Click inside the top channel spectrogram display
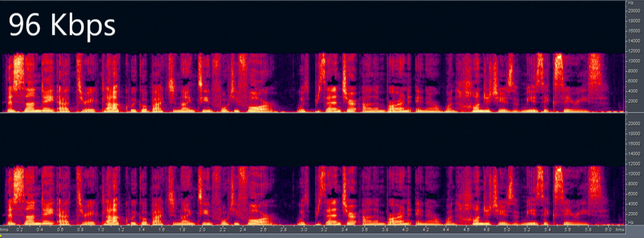This screenshot has width=644, height=238. coord(312,56)
